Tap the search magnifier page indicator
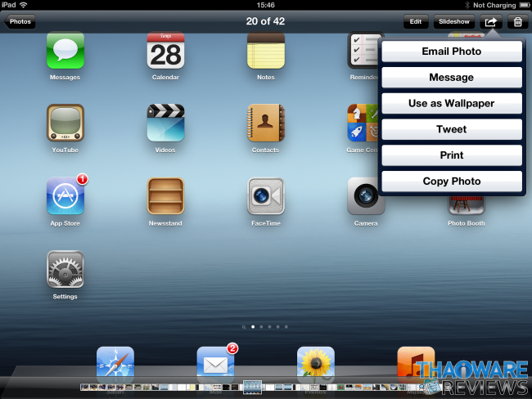Viewport: 532px width, 399px height. [x=244, y=327]
